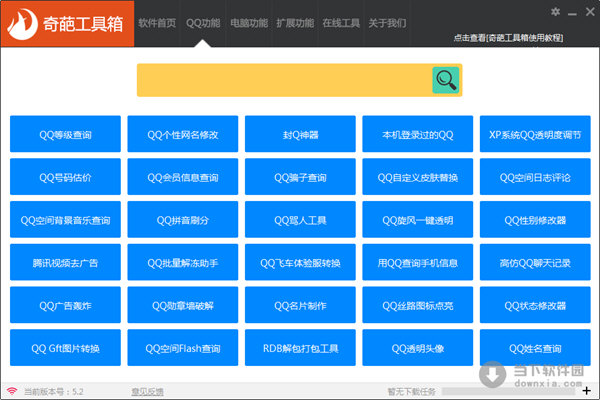The image size is (600, 400).
Task: Select the 关于我们 tab
Action: [x=387, y=23]
